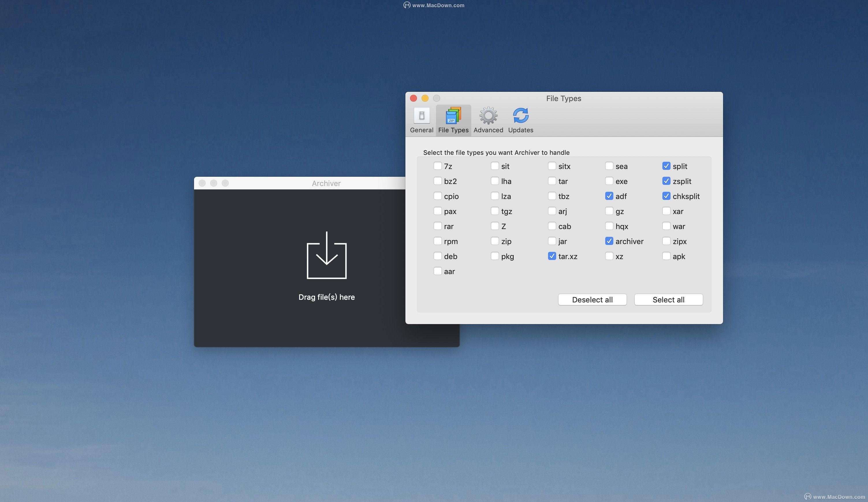Enable the 7z file type checkbox
This screenshot has width=868, height=502.
437,166
